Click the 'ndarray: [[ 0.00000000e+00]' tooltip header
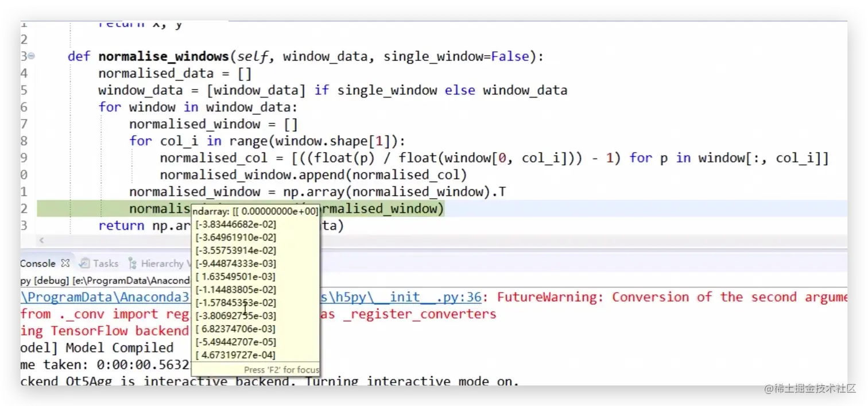This screenshot has height=406, width=868. pos(255,211)
